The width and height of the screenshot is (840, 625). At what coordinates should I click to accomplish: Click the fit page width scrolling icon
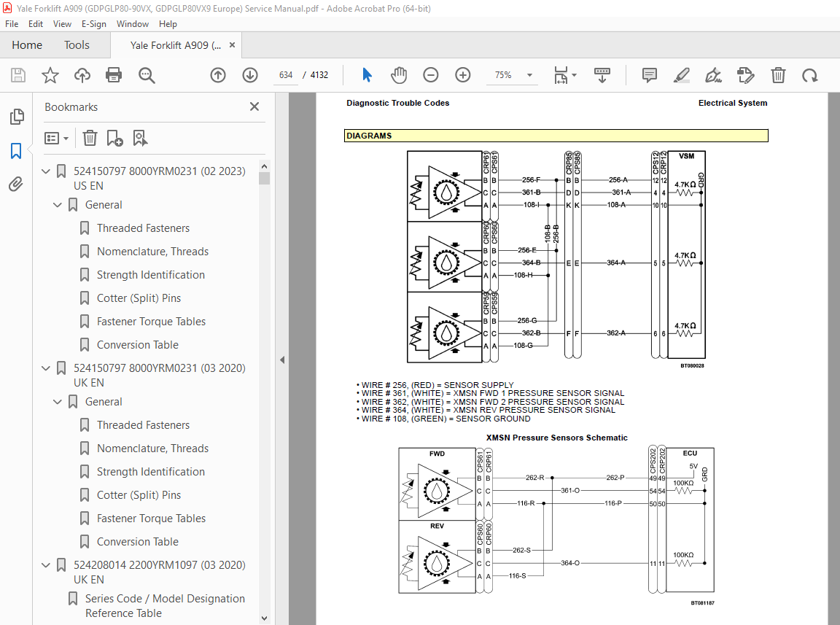(561, 75)
